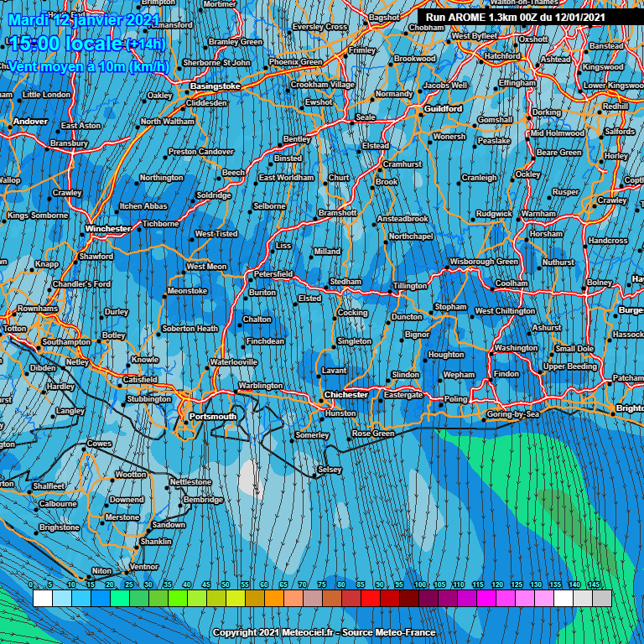Click the 60–65 km/h orange legend swatch
This screenshot has height=644, width=644.
[x=274, y=598]
